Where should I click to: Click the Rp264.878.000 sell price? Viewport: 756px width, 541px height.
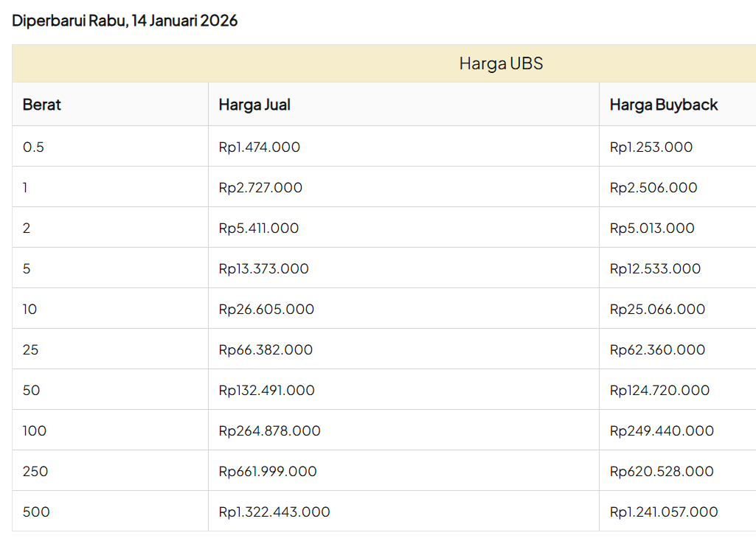pos(270,430)
